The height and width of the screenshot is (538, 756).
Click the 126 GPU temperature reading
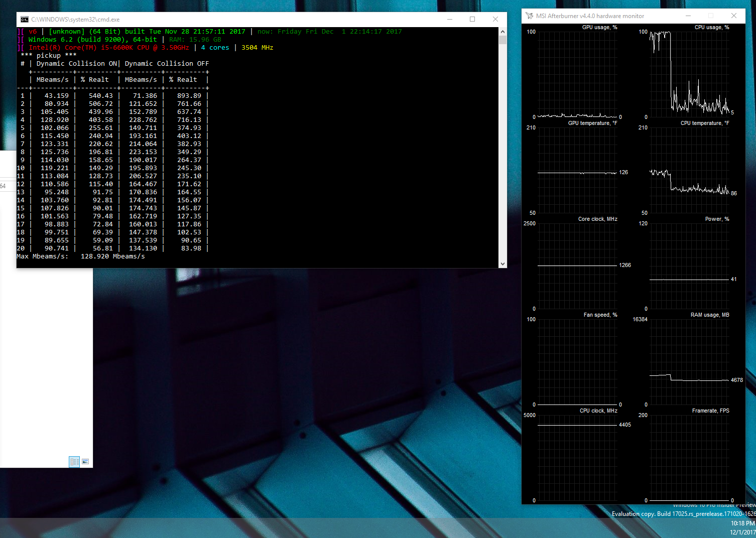623,172
